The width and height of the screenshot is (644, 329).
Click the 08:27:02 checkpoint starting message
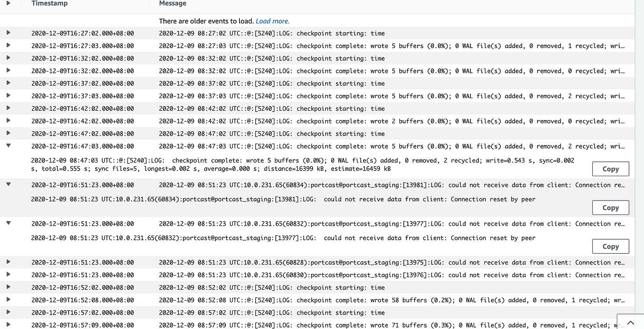coord(272,33)
